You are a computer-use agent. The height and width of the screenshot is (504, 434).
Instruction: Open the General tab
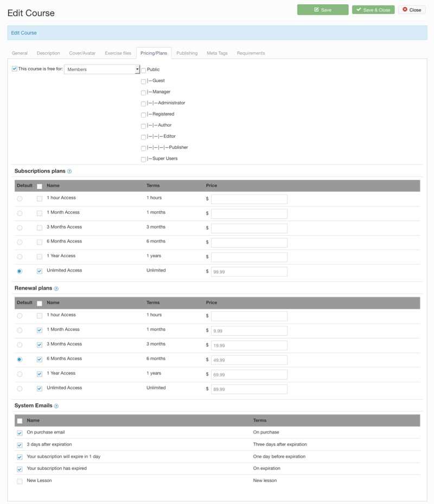pyautogui.click(x=20, y=53)
